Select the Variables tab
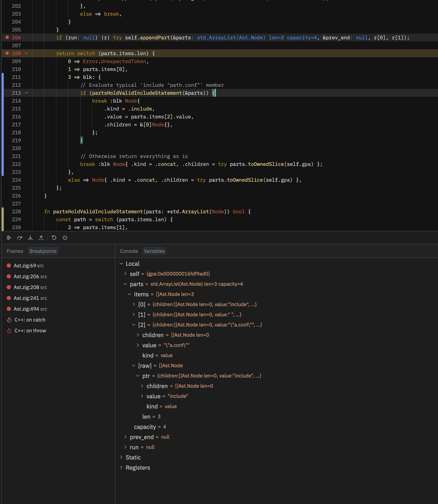This screenshot has width=438, height=504. coord(154,251)
